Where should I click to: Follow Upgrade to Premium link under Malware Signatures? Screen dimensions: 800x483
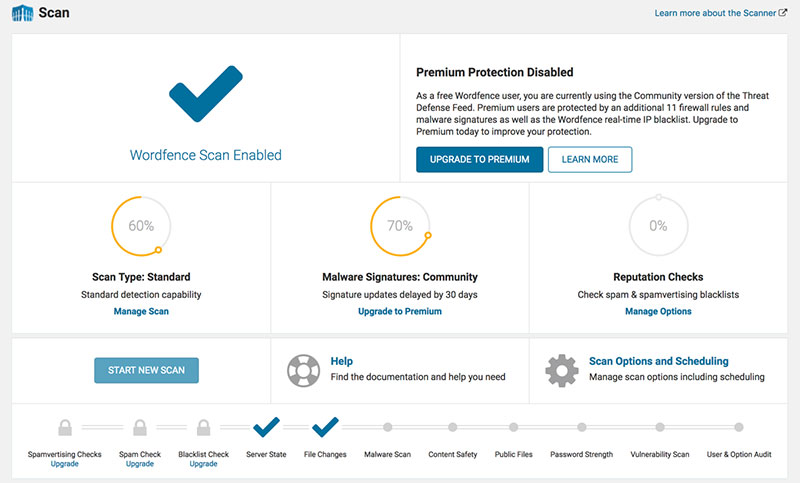(x=399, y=311)
